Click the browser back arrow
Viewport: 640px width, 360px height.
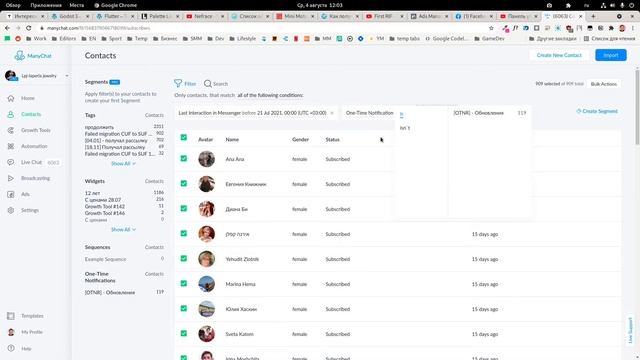7,28
